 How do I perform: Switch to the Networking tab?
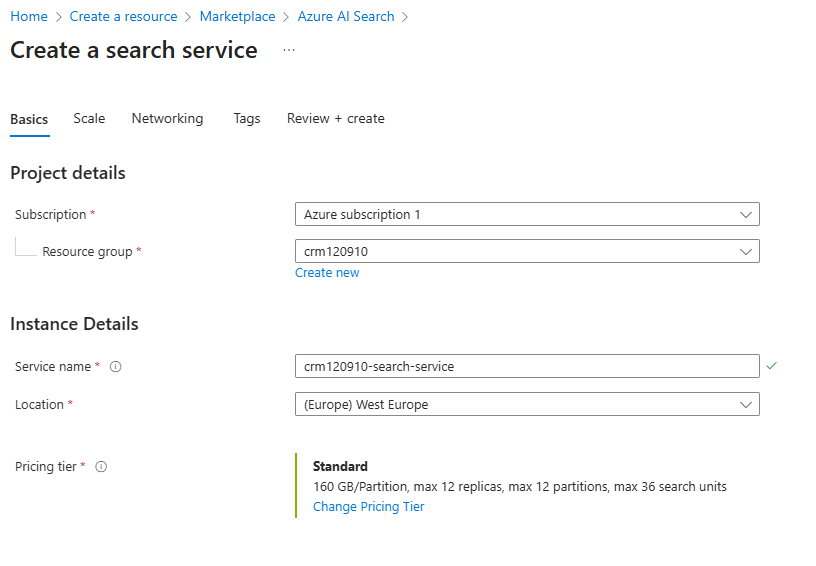click(x=167, y=119)
